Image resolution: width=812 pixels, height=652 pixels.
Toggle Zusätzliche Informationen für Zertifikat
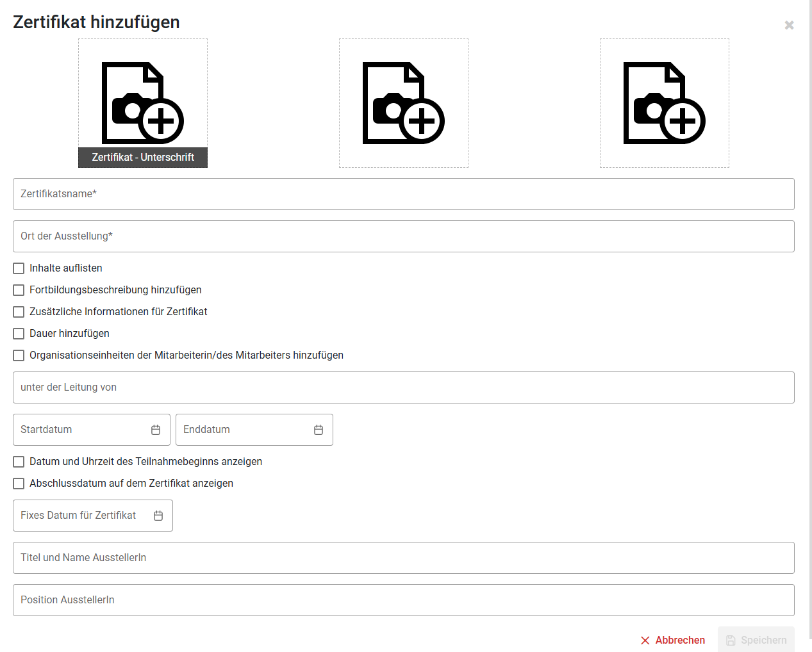19,312
